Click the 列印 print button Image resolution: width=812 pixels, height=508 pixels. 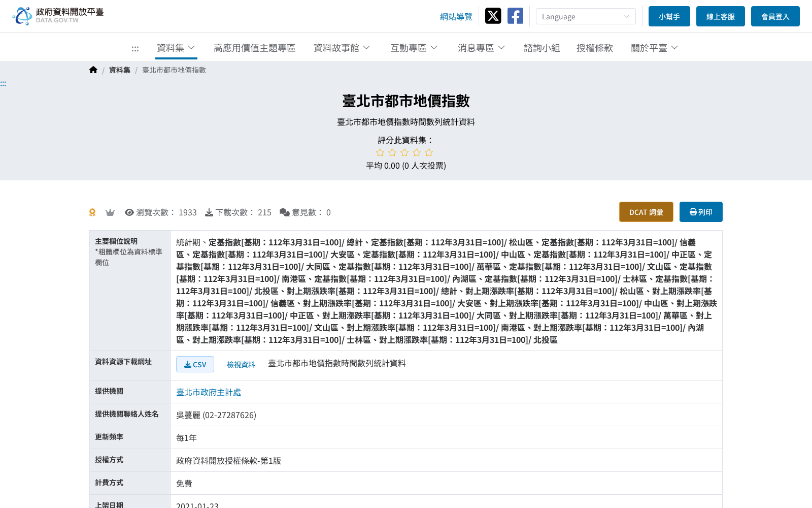coord(701,212)
